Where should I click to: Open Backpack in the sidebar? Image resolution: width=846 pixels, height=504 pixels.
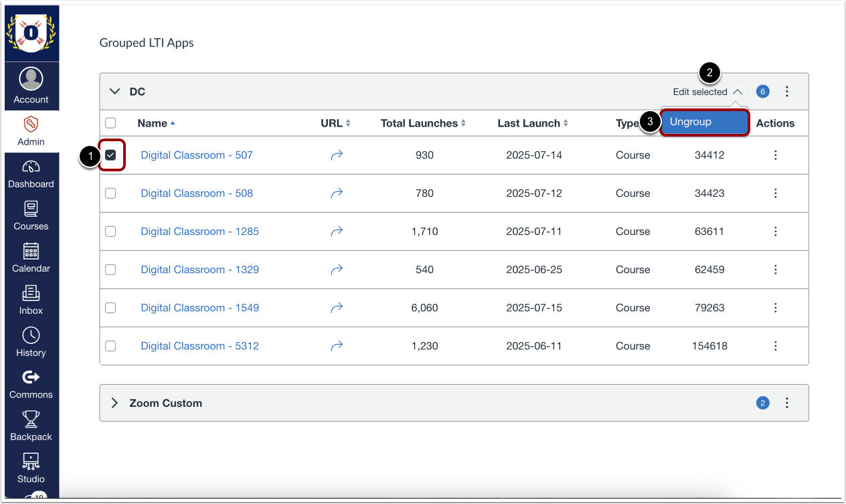pyautogui.click(x=31, y=426)
